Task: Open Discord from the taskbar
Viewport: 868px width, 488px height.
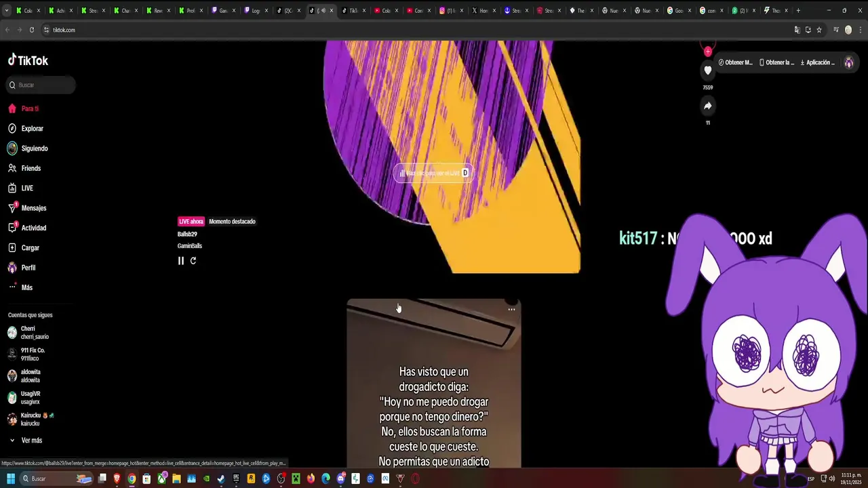Action: (340, 479)
